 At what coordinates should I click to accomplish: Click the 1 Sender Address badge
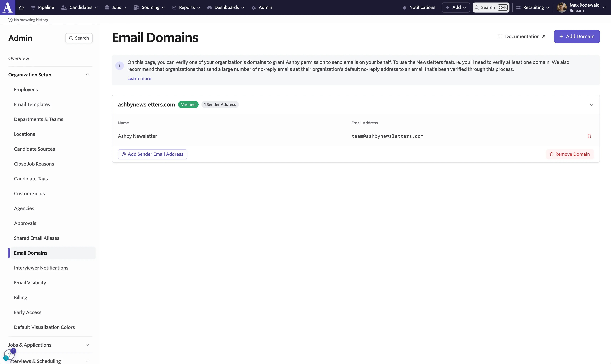click(x=220, y=105)
